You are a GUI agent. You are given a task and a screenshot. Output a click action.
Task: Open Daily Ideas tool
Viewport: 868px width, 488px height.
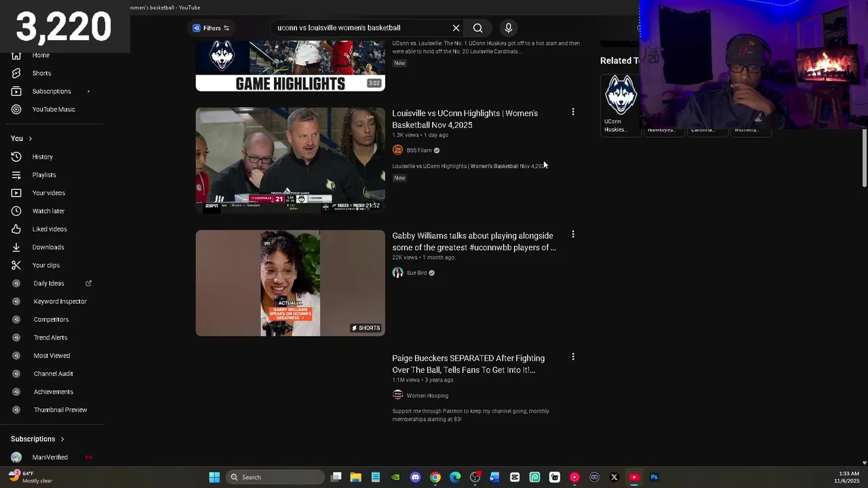click(x=49, y=283)
